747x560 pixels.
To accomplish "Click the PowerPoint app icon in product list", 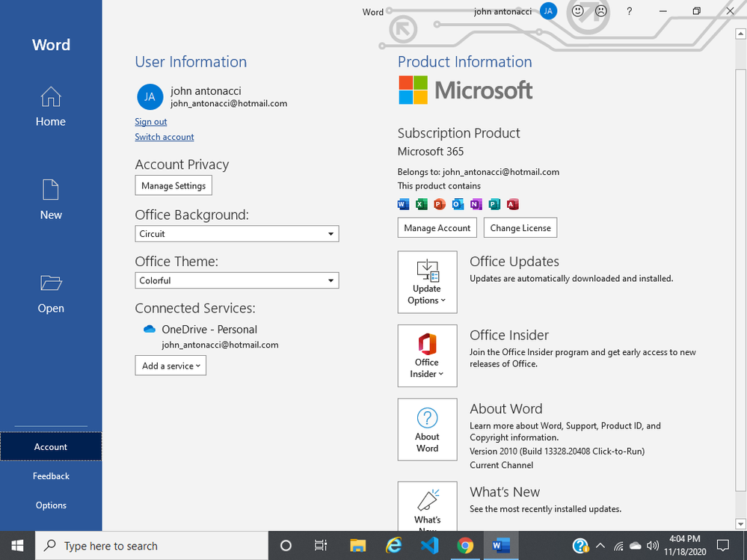I will point(439,204).
